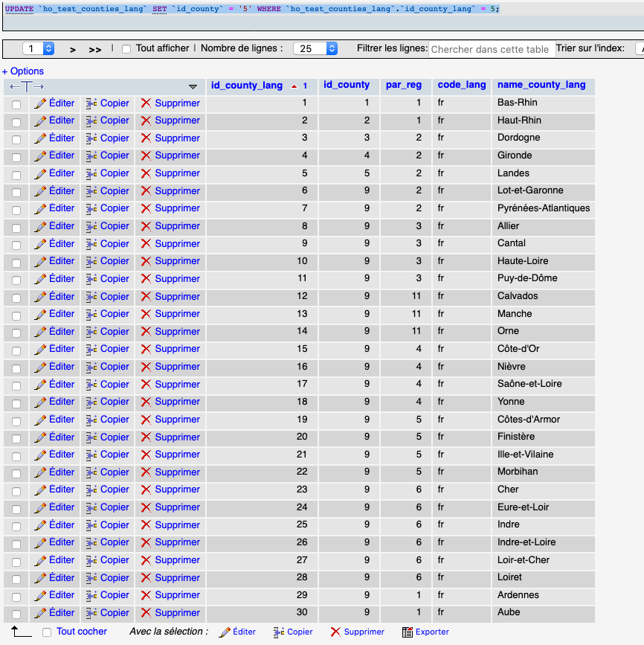Click the Côtes-d'Armor name cell
This screenshot has height=645, width=644.
point(543,419)
